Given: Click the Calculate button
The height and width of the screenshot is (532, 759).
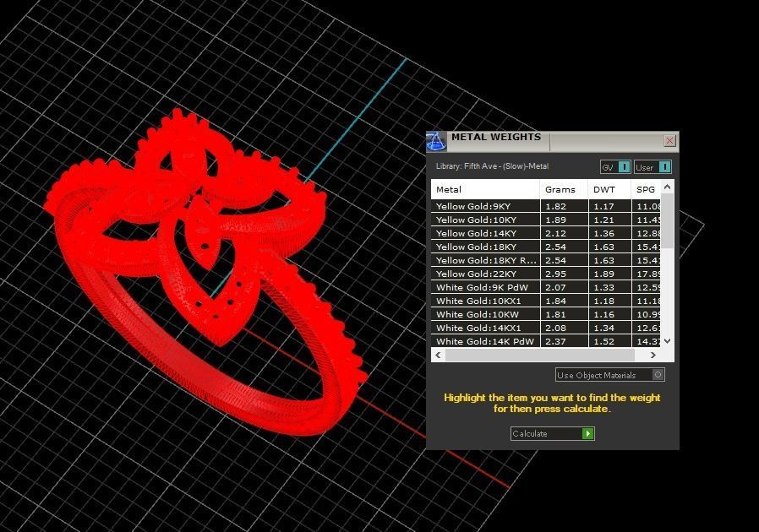Looking at the screenshot, I should pos(552,434).
